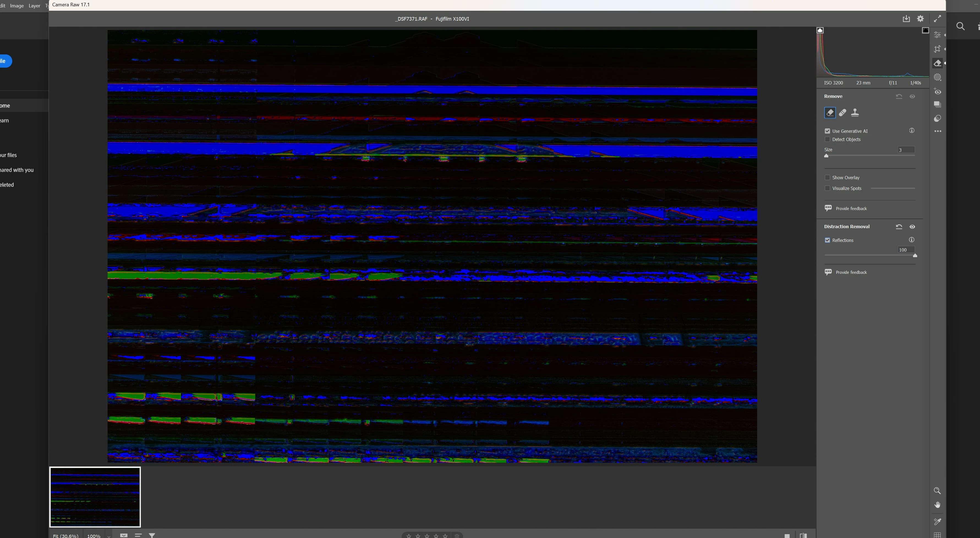
Task: Open the Image menu
Action: tap(17, 6)
